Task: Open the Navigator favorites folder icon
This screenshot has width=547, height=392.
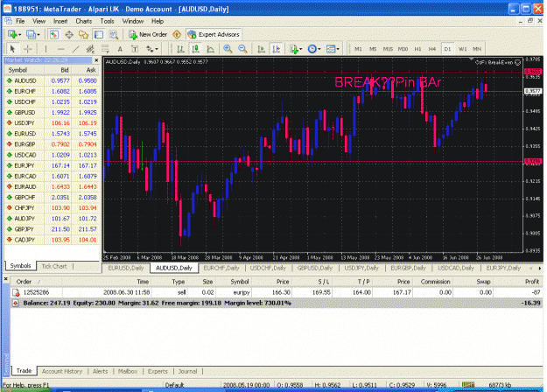Action: [x=84, y=34]
